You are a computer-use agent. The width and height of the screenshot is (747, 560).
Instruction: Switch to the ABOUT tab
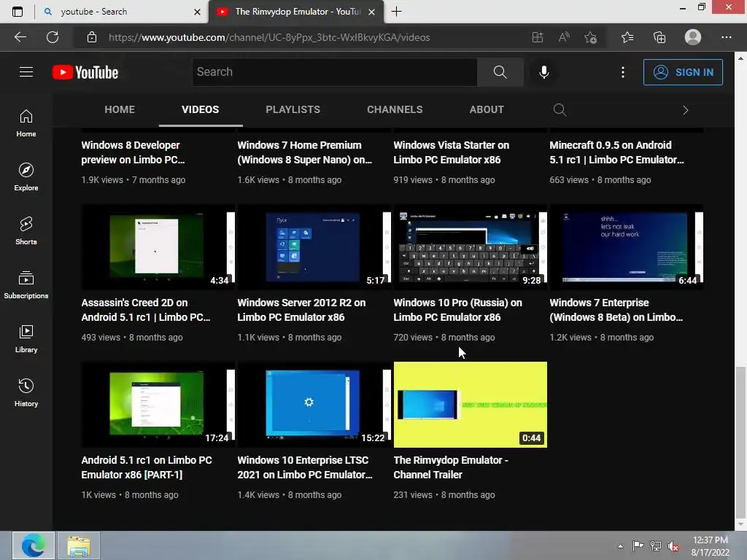coord(487,109)
